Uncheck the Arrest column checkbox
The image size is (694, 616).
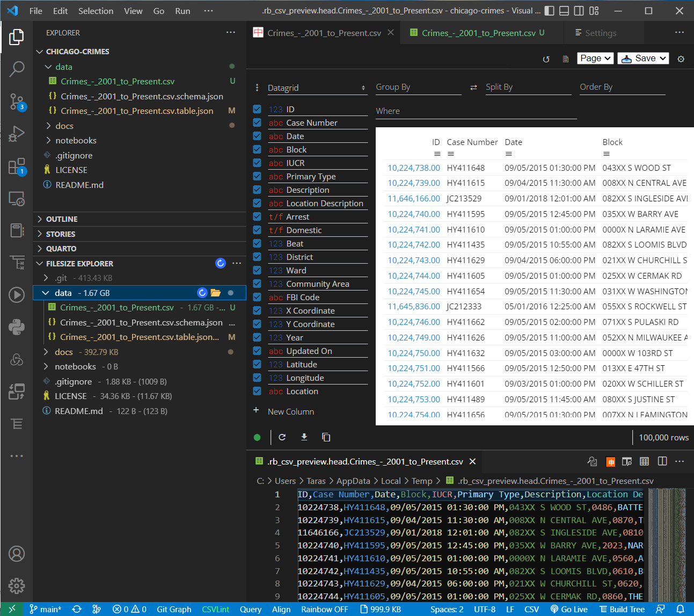pyautogui.click(x=257, y=216)
